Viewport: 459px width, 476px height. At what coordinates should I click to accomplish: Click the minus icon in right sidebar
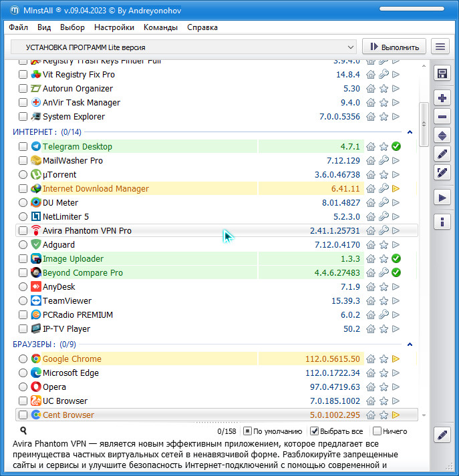[442, 117]
